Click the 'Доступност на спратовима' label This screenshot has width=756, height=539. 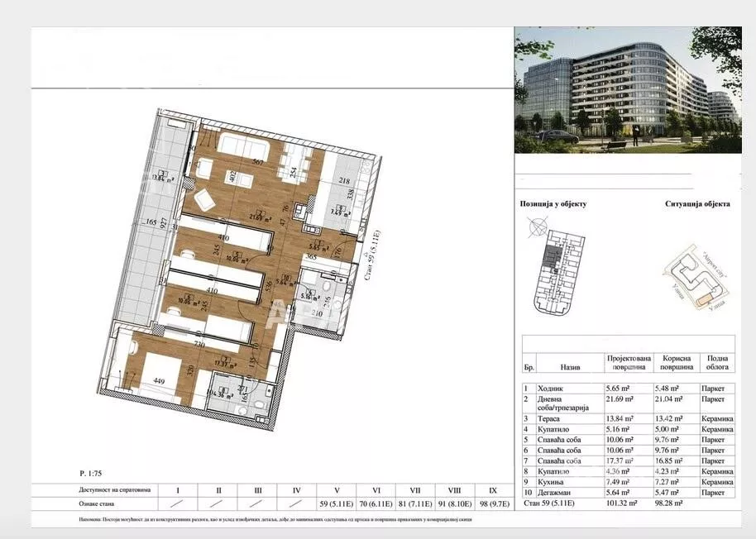(115, 490)
